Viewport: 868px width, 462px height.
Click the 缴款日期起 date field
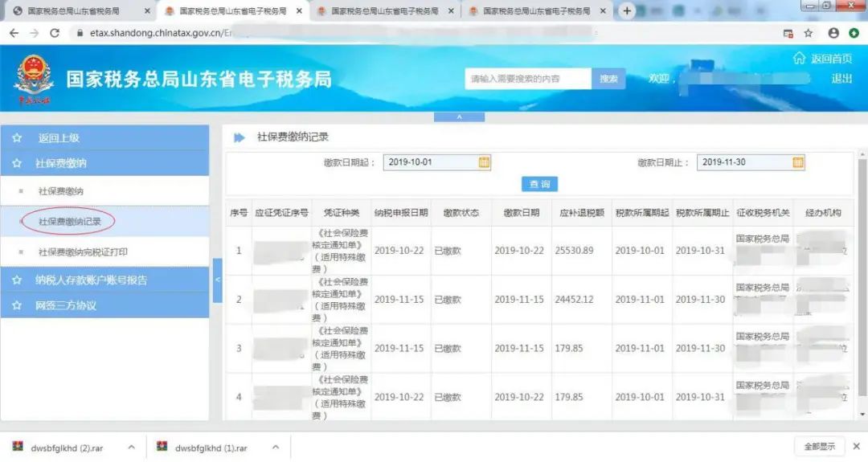(436, 162)
